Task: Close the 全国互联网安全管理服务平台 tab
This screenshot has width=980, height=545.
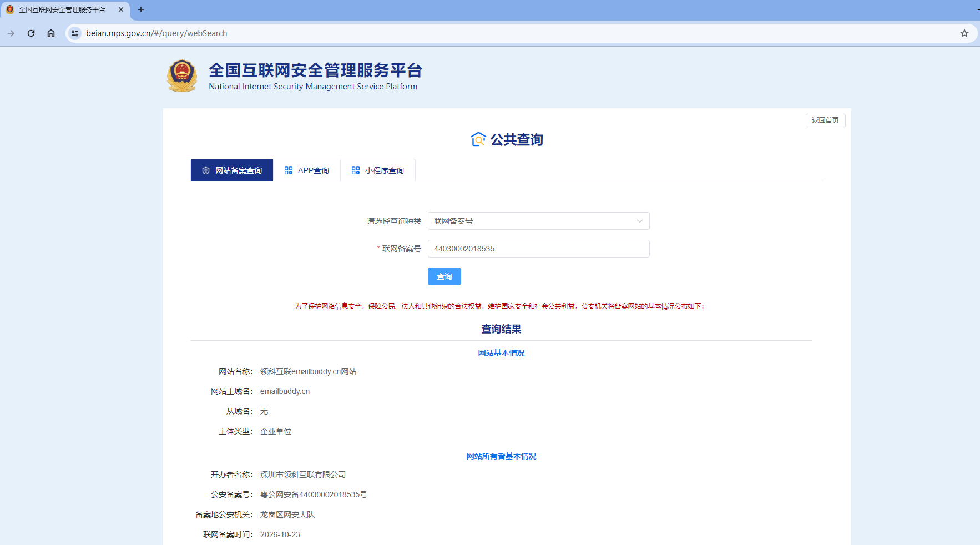Action: click(121, 9)
